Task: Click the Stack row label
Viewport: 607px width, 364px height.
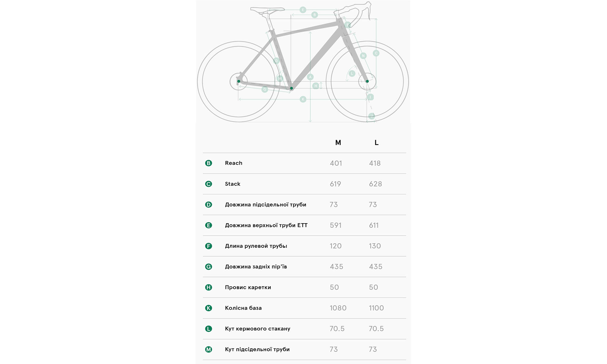Action: (232, 184)
